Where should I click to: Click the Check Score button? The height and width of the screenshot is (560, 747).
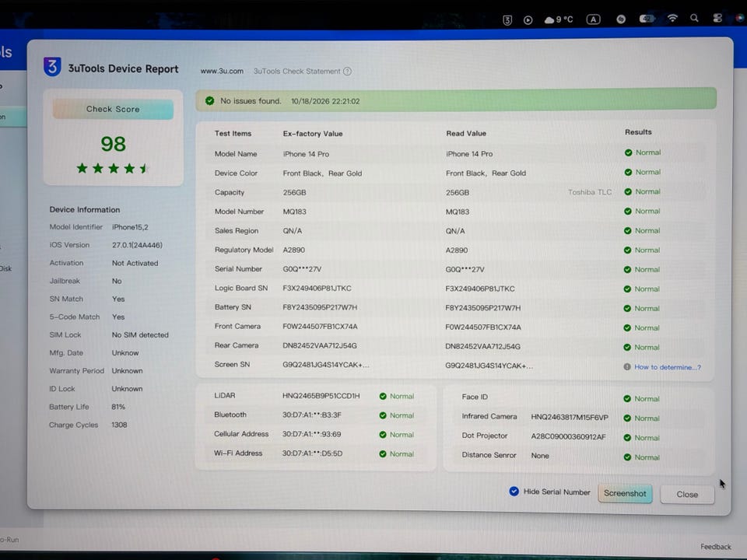coord(113,109)
